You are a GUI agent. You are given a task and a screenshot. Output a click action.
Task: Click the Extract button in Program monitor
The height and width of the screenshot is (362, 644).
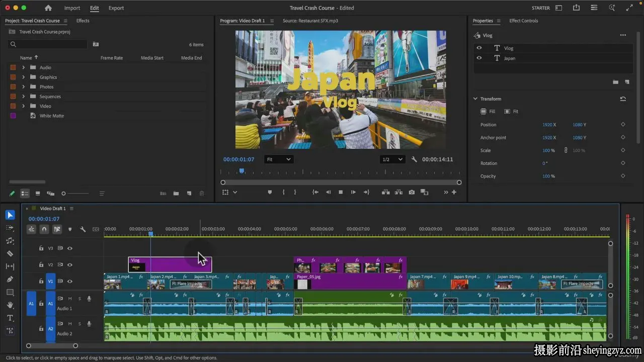pos(399,192)
